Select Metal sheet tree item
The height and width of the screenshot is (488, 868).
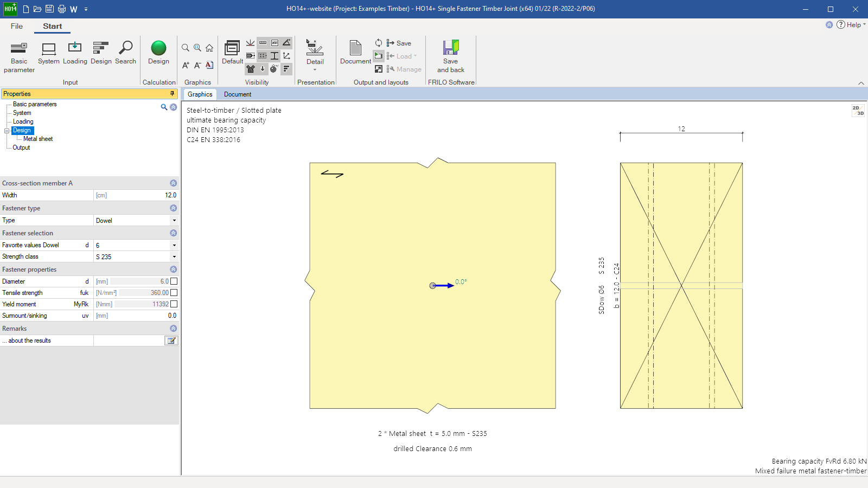tap(38, 139)
